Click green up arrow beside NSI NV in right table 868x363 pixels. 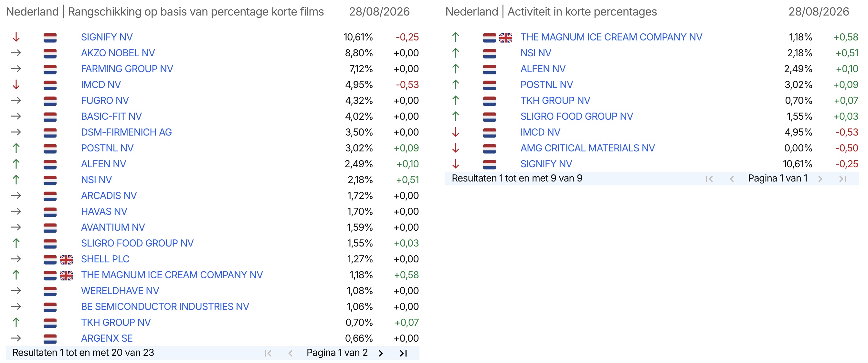[455, 53]
